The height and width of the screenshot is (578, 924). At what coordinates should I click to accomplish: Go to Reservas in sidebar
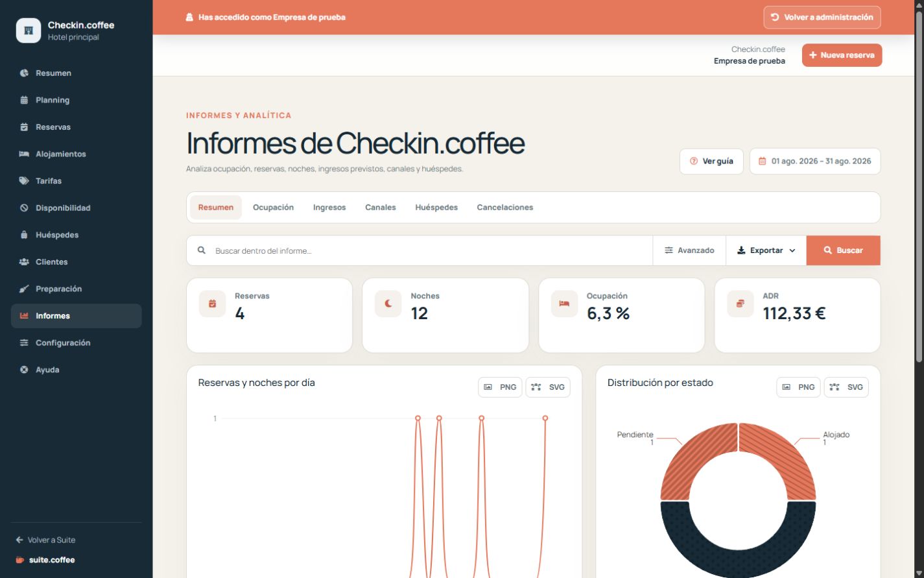point(76,127)
